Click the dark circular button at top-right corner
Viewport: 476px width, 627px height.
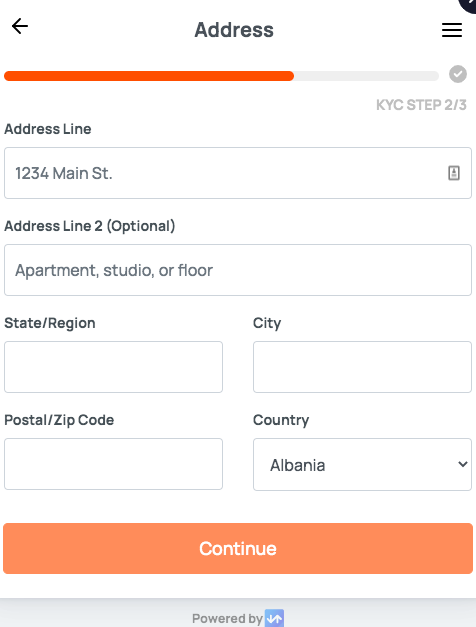pos(468,4)
